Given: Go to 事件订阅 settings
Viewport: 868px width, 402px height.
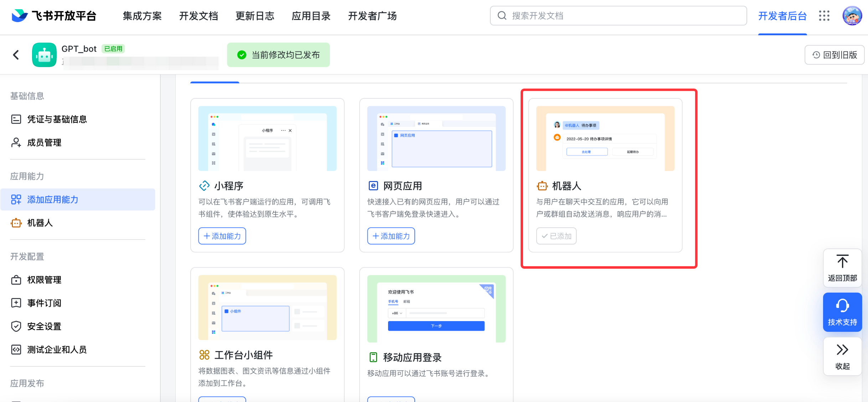Looking at the screenshot, I should tap(44, 303).
